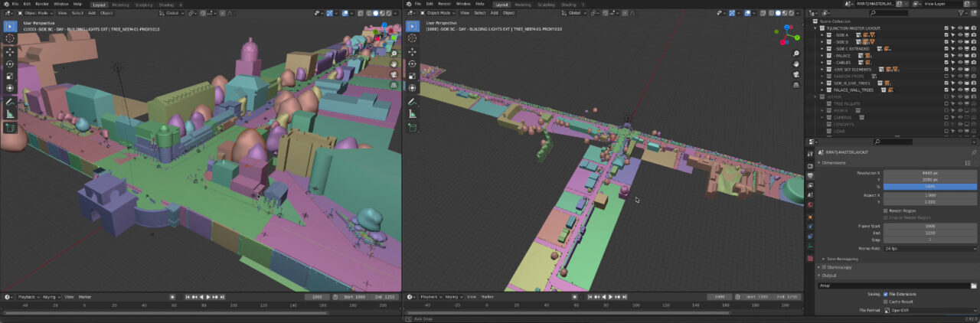Open the Frame Rate dropdown
This screenshot has height=323, width=980.
point(929,249)
